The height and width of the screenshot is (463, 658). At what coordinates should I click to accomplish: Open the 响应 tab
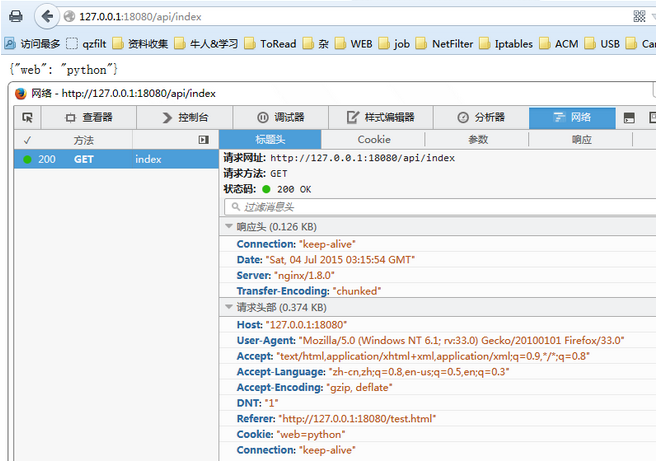581,140
